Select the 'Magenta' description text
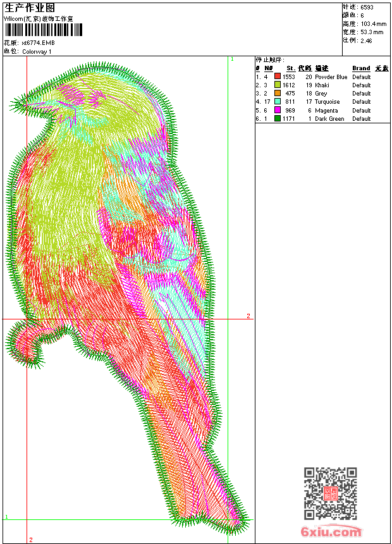Screen dimensions: 392x544 326,110
